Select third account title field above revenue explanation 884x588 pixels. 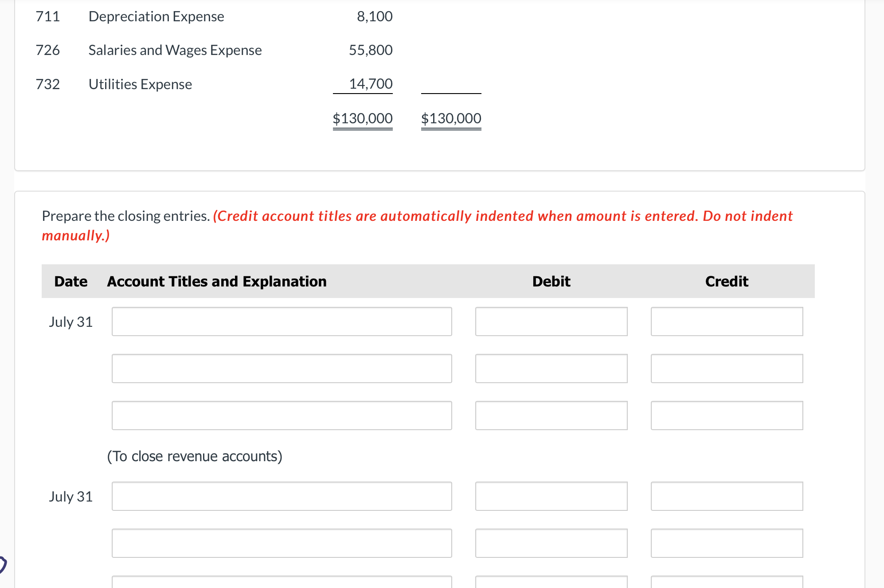point(282,416)
